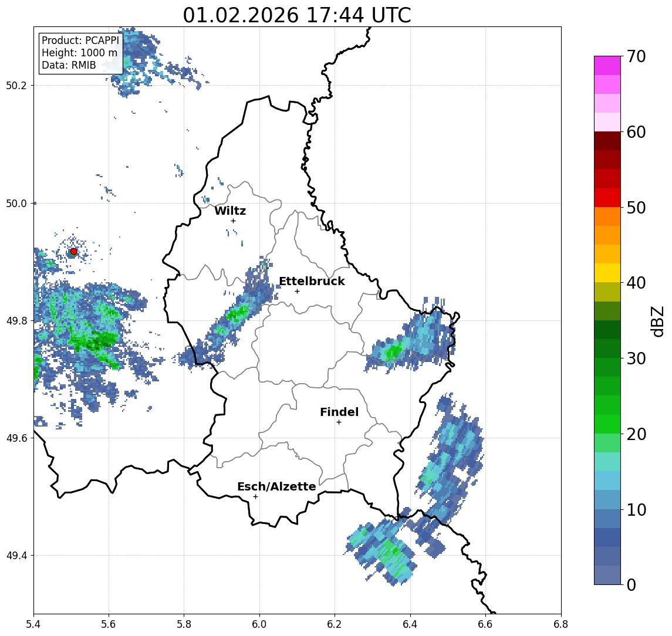Viewport: 672px width, 636px height.
Task: Click the longitude tick label 6.8
Action: tap(561, 624)
